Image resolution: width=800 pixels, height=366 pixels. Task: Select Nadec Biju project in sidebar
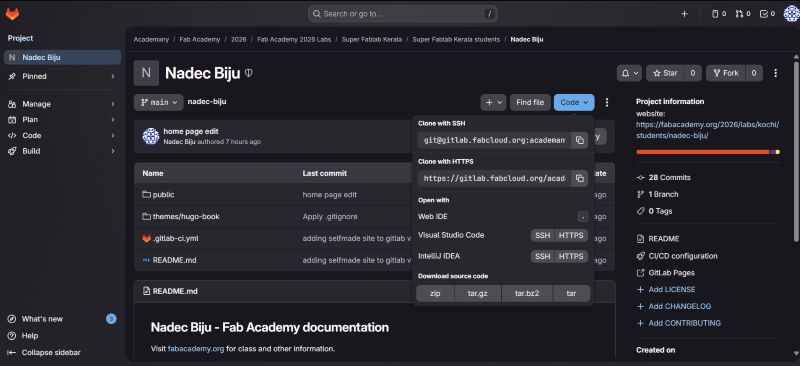[x=62, y=57]
